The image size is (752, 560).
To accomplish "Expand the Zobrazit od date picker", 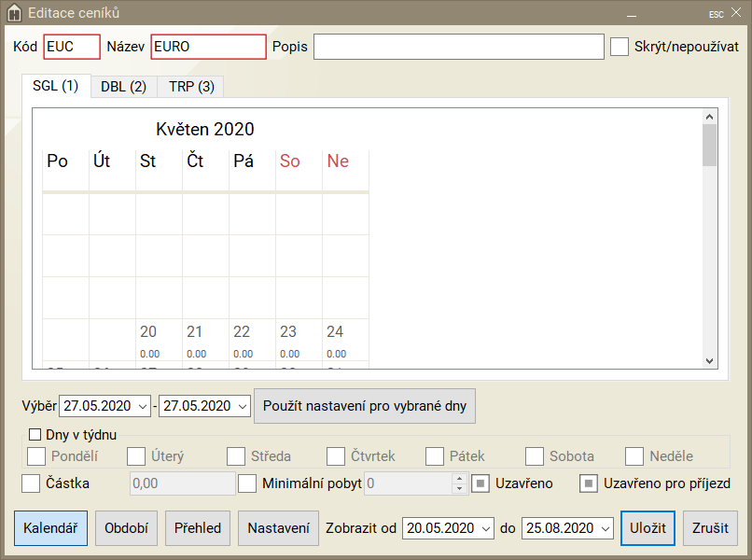I will coord(484,528).
